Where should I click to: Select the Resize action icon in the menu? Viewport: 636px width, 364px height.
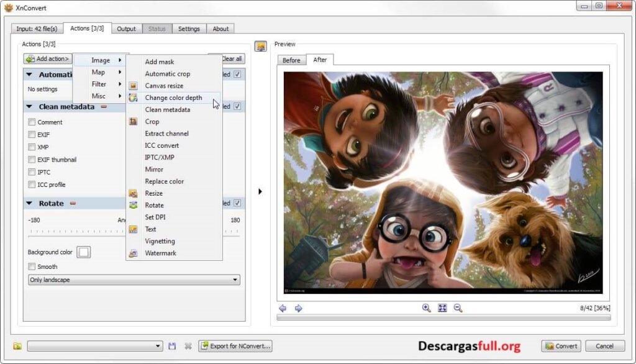tap(132, 193)
